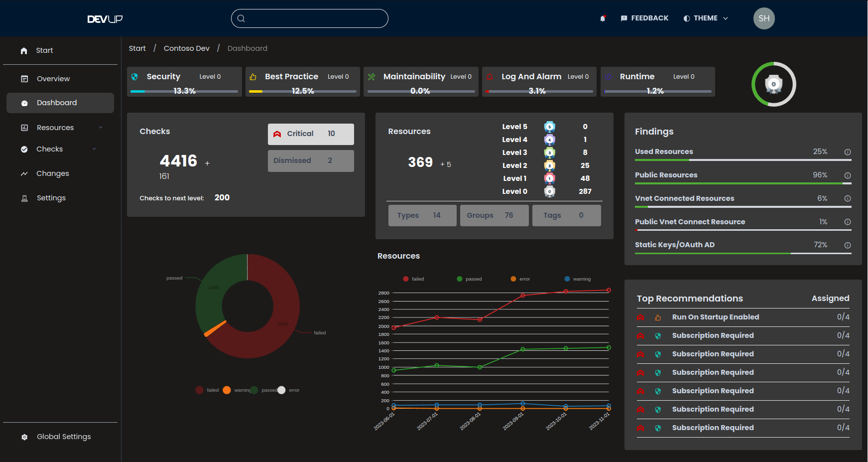The height and width of the screenshot is (462, 868).
Task: Click the top search input field
Action: point(310,18)
